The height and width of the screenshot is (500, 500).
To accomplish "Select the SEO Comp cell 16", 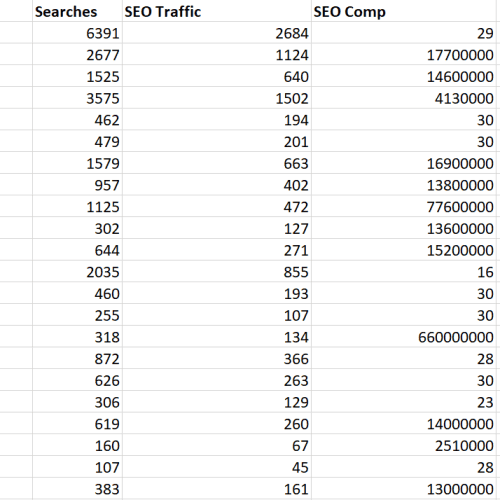I will pyautogui.click(x=404, y=271).
